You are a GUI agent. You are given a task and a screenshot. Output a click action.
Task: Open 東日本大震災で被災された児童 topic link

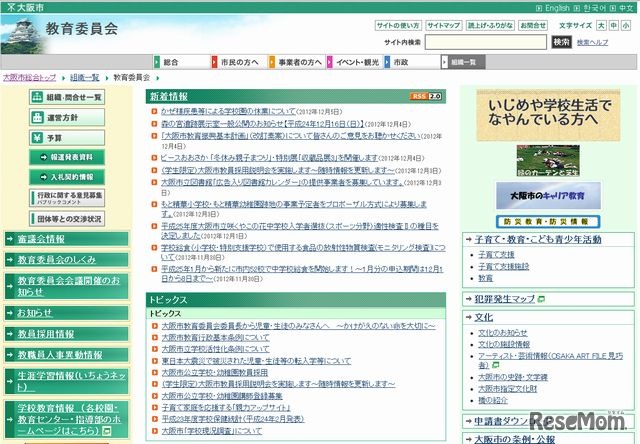pyautogui.click(x=256, y=361)
